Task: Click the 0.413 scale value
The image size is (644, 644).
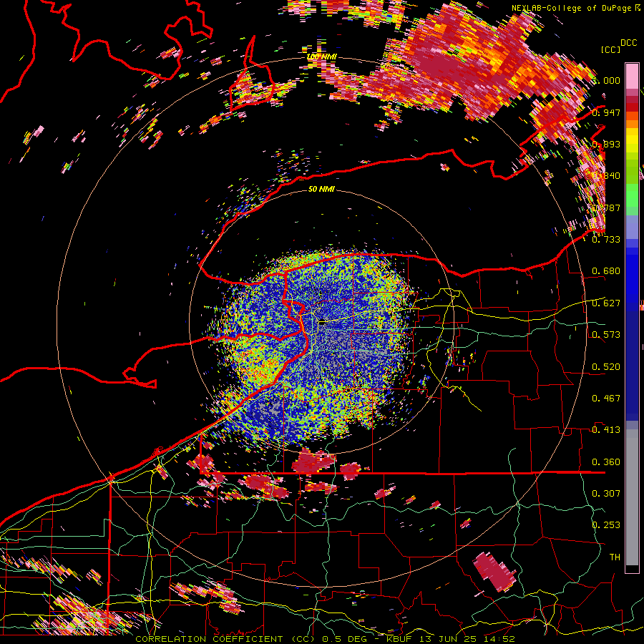Action: pos(606,430)
